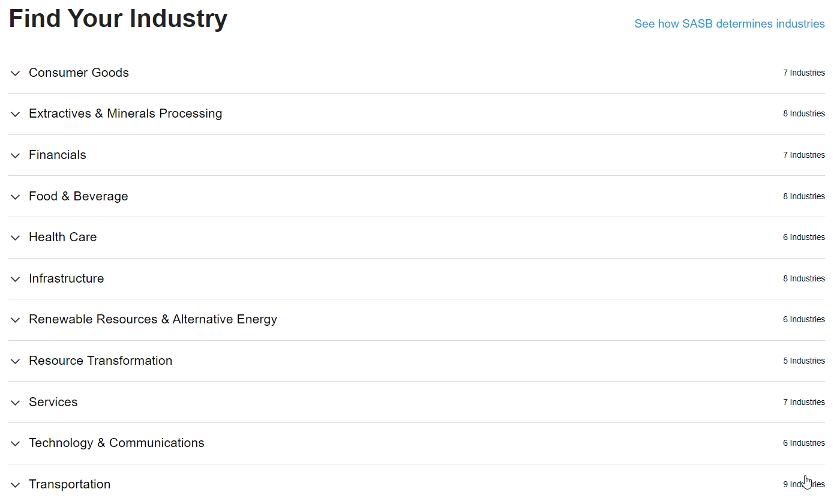Open the Food & Beverage chevron arrow

16,197
